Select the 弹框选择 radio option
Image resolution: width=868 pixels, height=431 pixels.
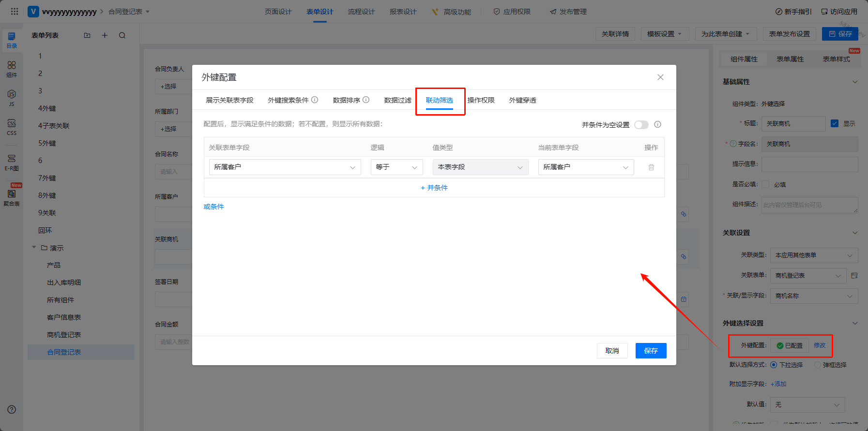point(818,365)
